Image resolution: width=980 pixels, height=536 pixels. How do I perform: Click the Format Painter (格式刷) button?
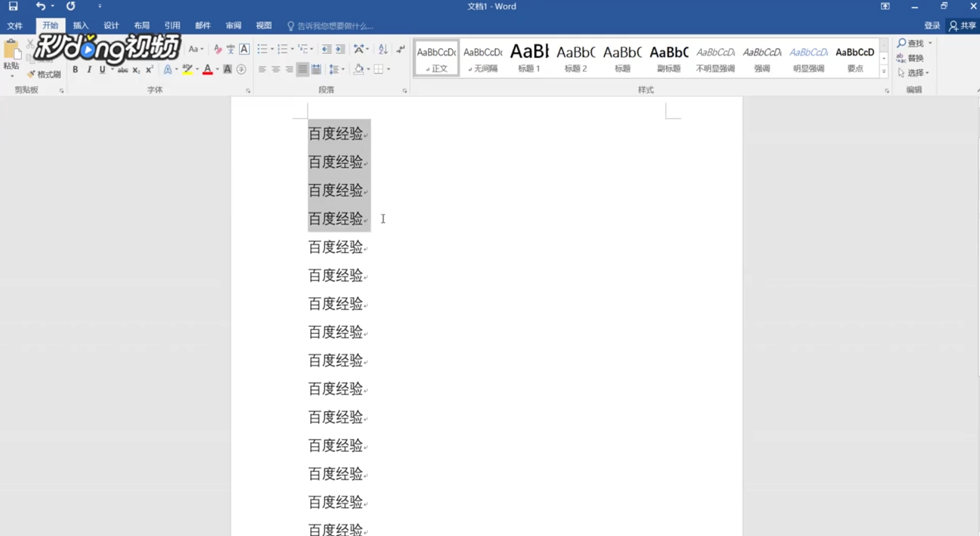click(x=43, y=74)
